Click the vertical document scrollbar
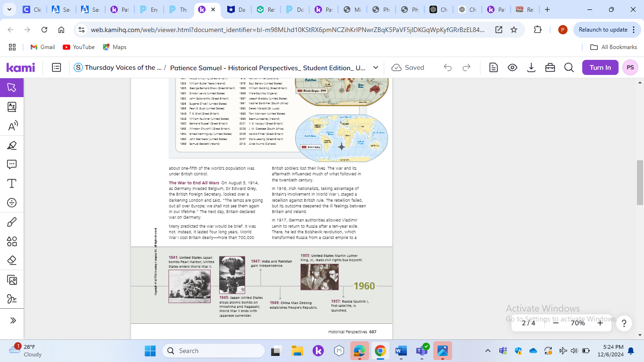Image resolution: width=644 pixels, height=362 pixels. click(640, 182)
